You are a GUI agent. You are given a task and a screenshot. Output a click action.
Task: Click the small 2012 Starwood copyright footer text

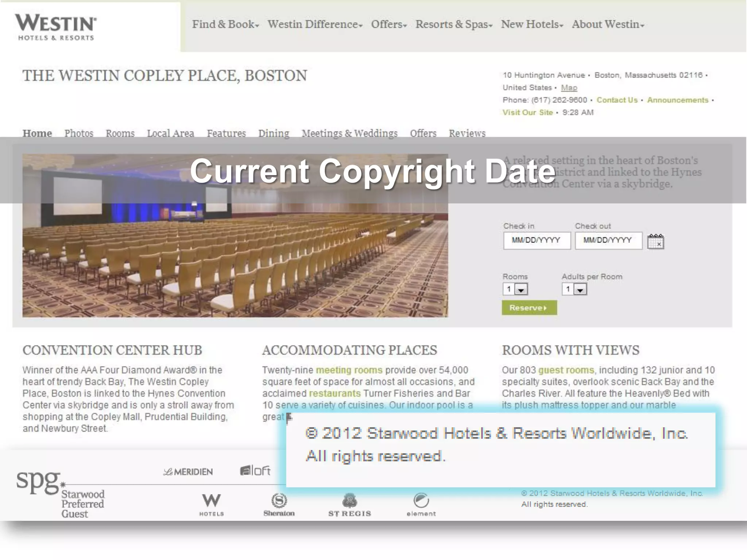point(612,499)
